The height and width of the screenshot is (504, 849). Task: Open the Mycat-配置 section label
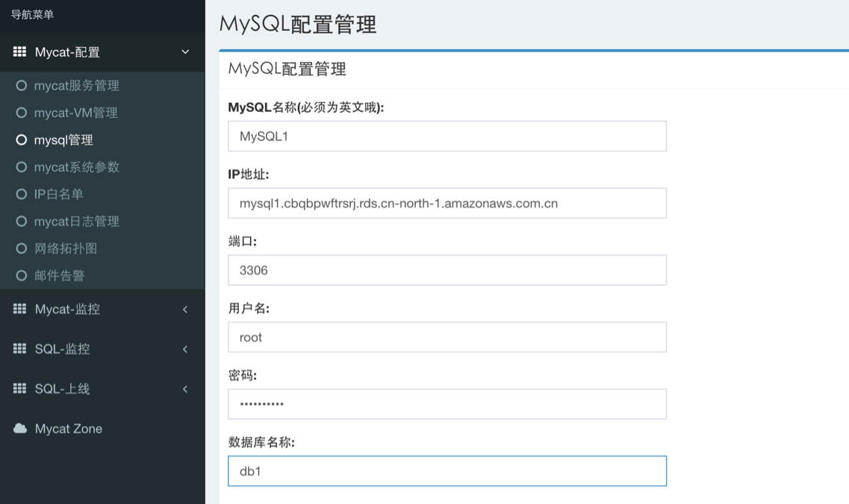point(67,52)
